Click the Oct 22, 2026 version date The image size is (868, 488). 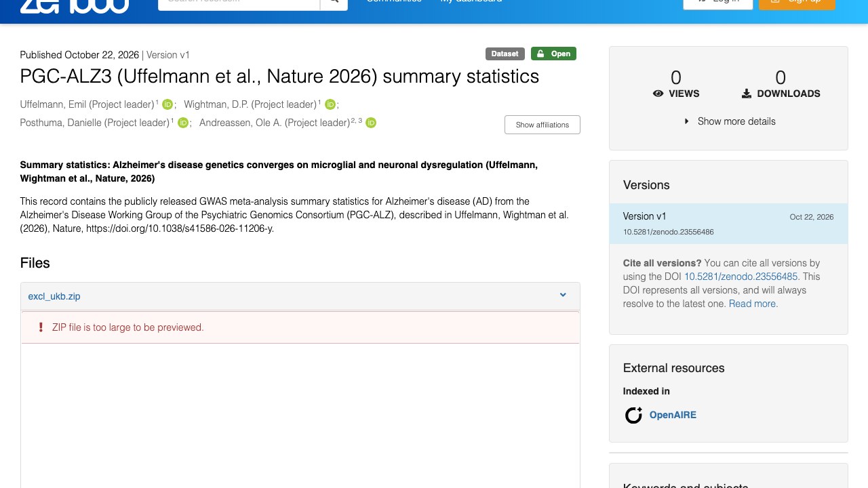812,217
